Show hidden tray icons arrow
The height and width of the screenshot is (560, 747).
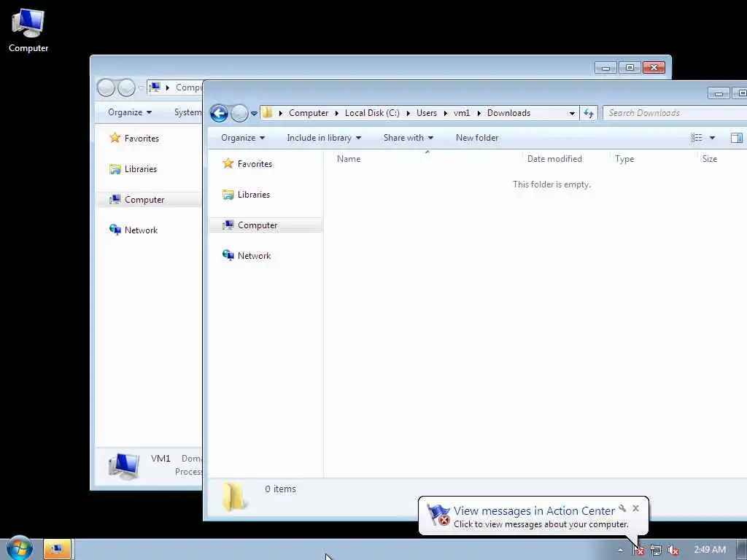click(620, 550)
